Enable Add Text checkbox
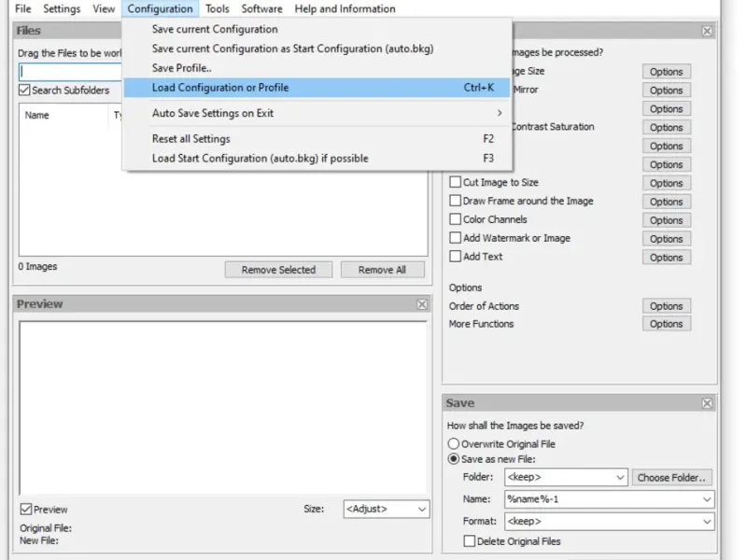The height and width of the screenshot is (560, 747). (x=456, y=257)
